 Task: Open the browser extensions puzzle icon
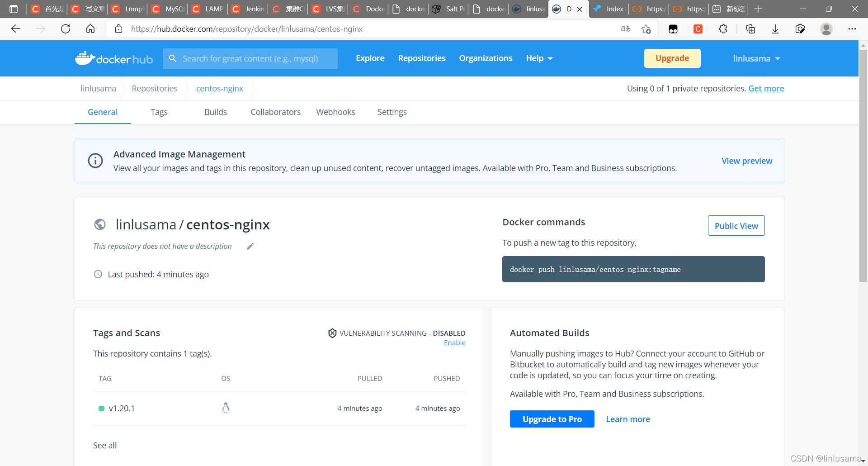pyautogui.click(x=723, y=29)
